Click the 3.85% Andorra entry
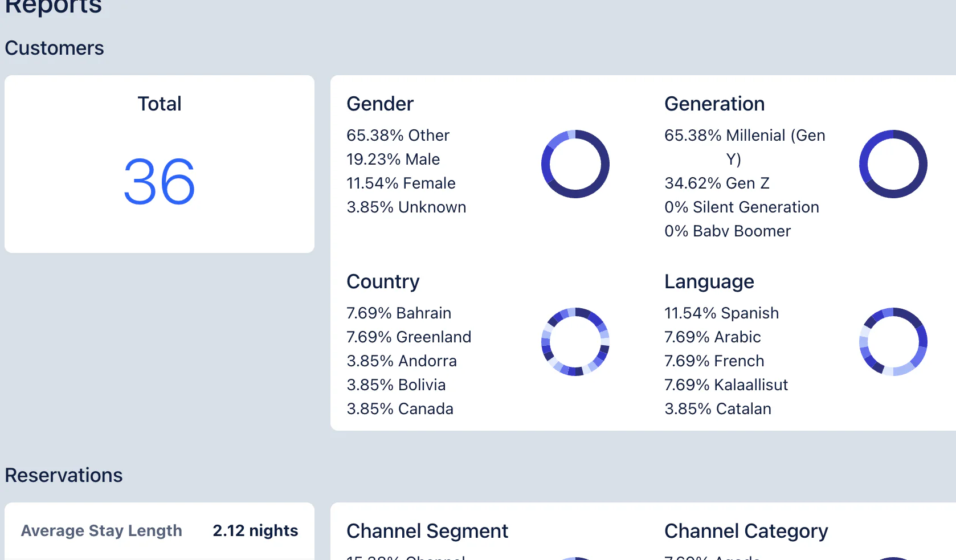The image size is (956, 560). pyautogui.click(x=402, y=361)
